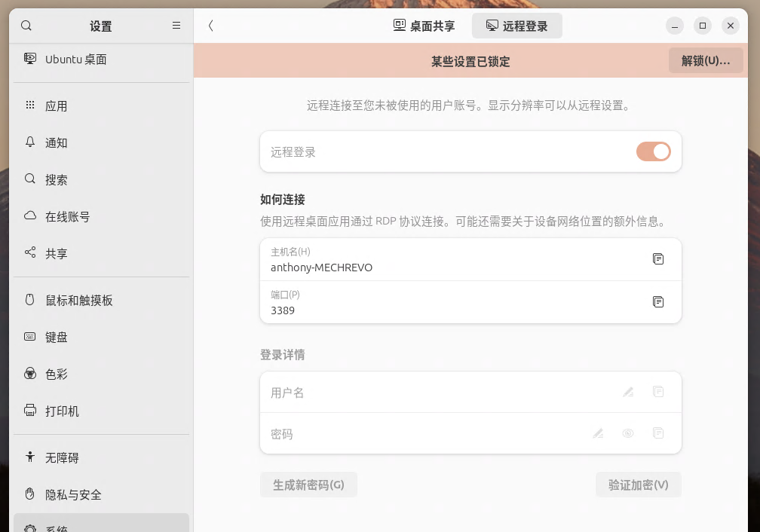Viewport: 760px width, 532px height.
Task: Copy the port 3389 using copy icon
Action: point(658,302)
